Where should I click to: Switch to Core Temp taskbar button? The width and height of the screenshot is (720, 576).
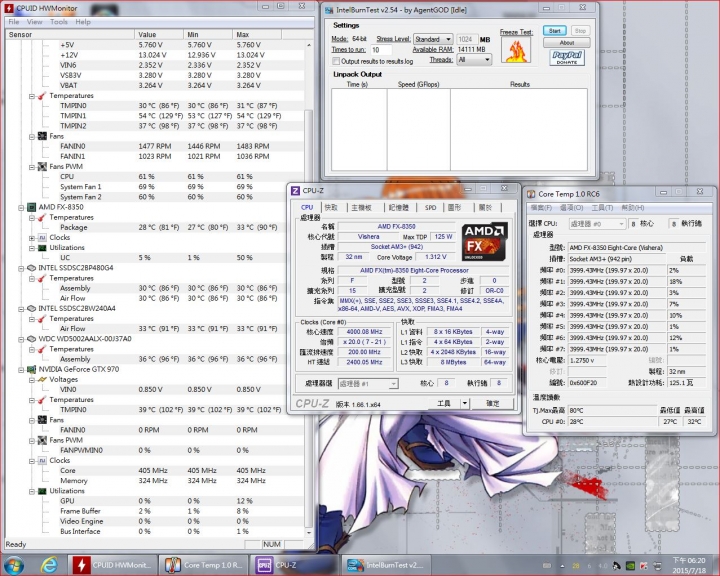click(x=203, y=565)
